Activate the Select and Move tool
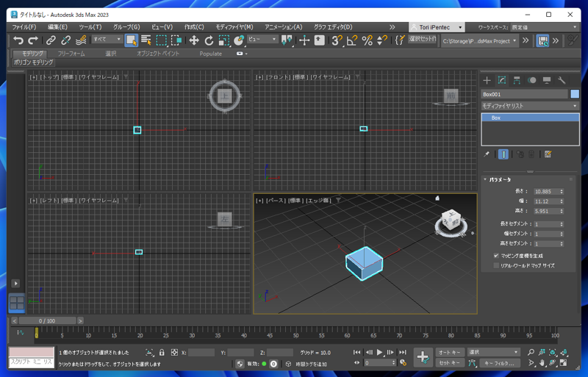Screen dimensions: 588x377 pos(194,40)
